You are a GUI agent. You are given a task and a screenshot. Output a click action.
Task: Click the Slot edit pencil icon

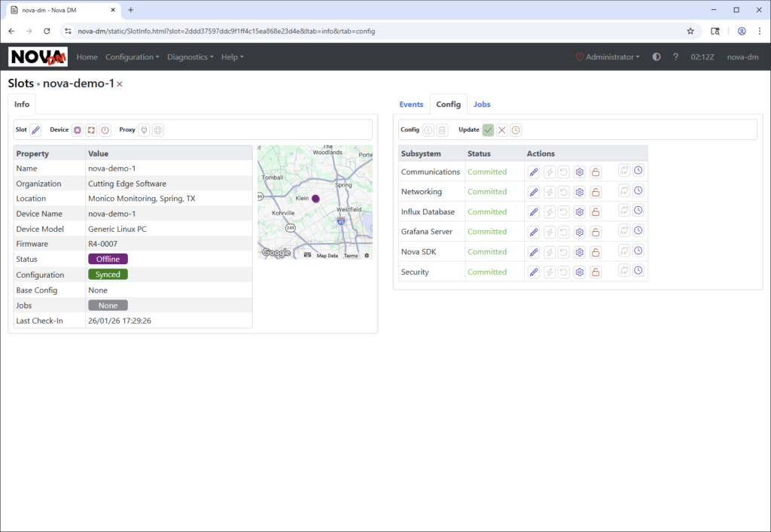click(35, 130)
